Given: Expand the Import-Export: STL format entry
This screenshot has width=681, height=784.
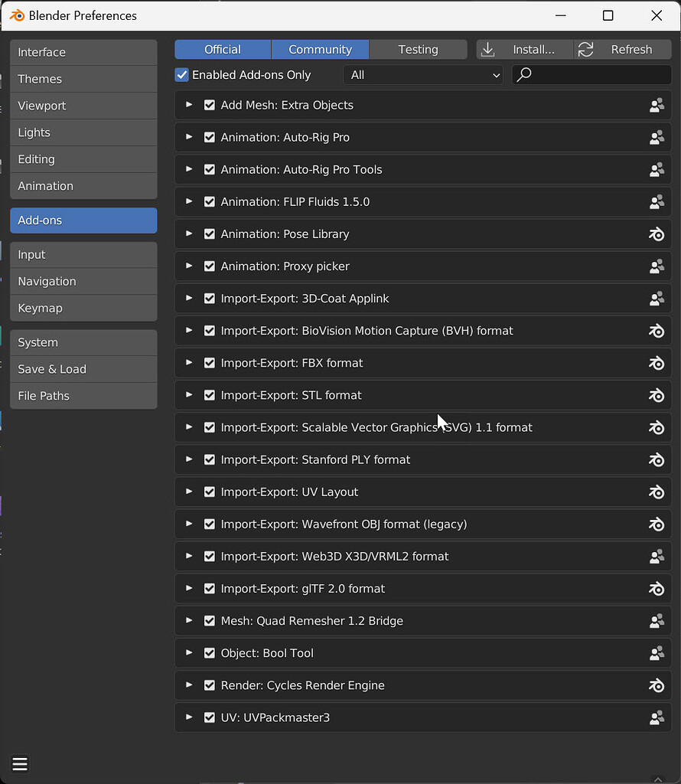Looking at the screenshot, I should [188, 395].
